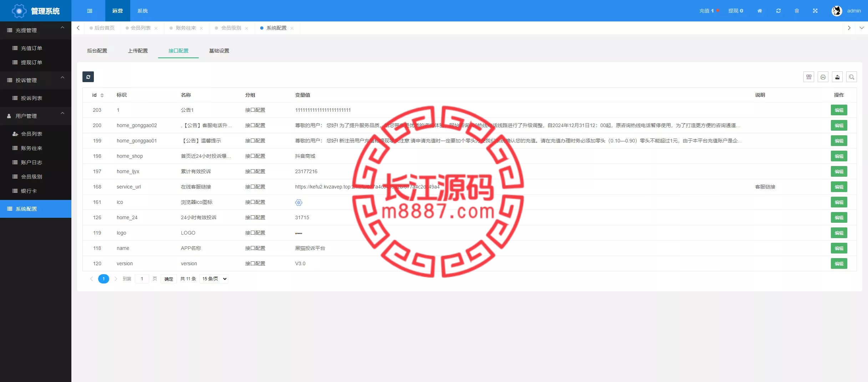Edit the name row 黑猫投诉平台
868x382 pixels.
(839, 248)
